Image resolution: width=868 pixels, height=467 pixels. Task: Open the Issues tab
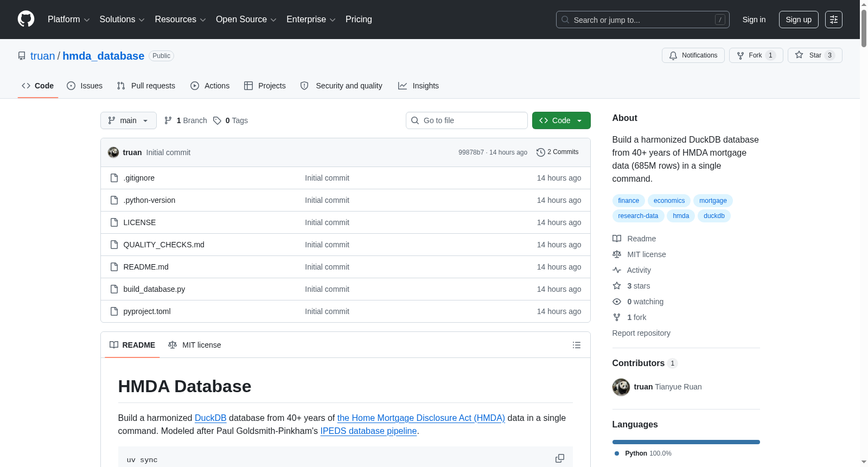85,86
